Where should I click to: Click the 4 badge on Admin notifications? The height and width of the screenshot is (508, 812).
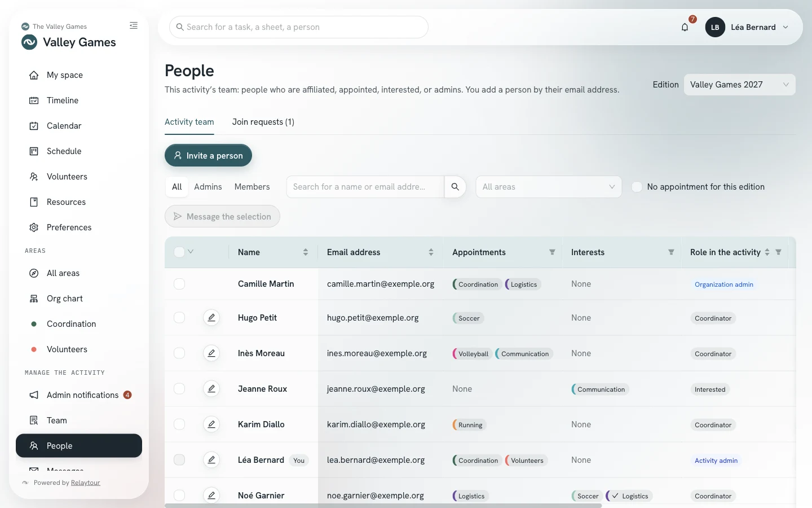[x=127, y=395]
